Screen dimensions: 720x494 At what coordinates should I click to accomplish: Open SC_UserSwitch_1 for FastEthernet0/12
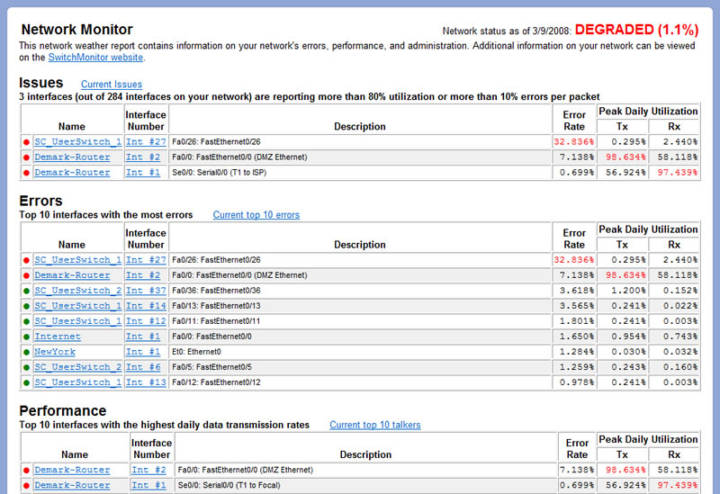click(78, 382)
